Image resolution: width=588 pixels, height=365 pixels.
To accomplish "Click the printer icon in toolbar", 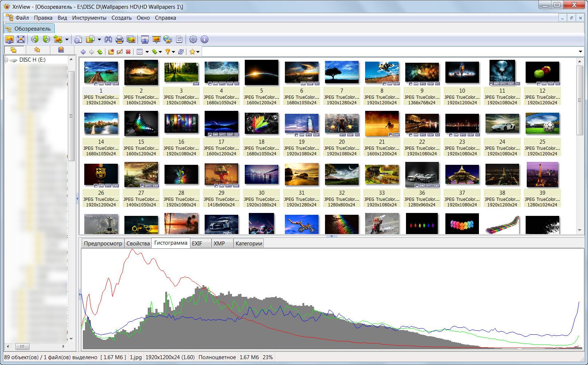I will click(119, 39).
